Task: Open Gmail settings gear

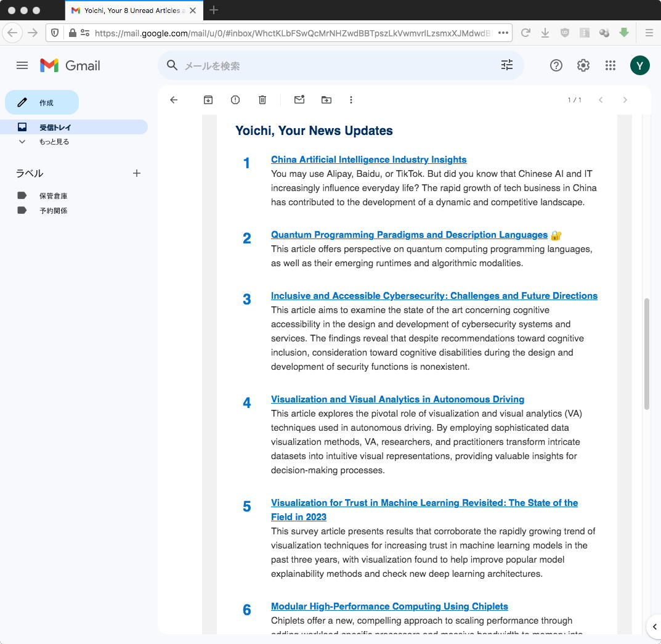Action: coord(583,65)
